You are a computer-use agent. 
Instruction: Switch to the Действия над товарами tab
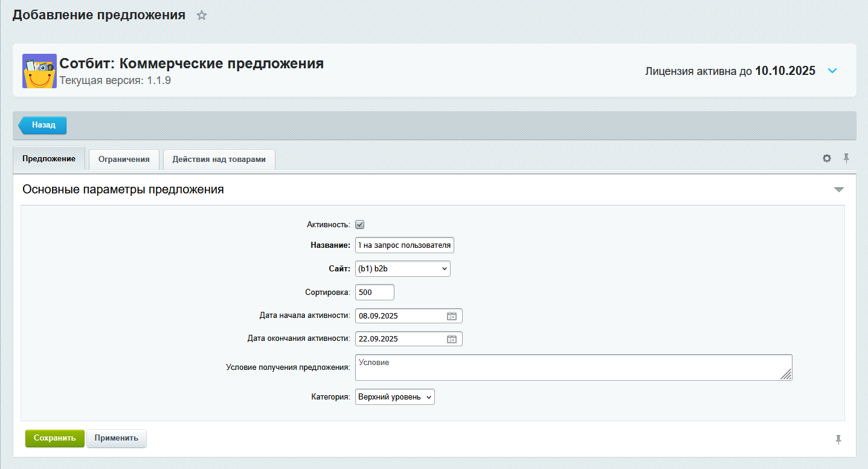(219, 159)
